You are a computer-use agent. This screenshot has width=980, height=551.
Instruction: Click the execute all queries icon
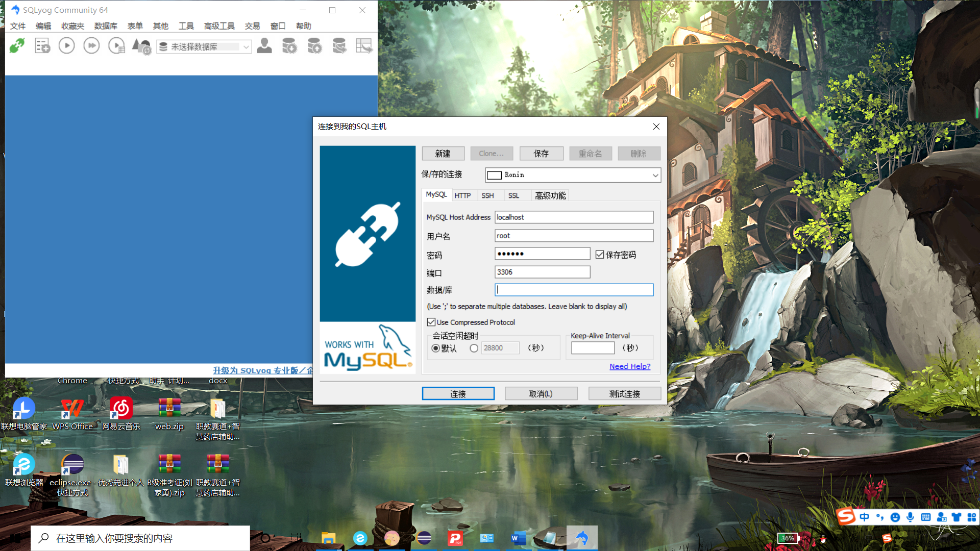[x=91, y=46]
